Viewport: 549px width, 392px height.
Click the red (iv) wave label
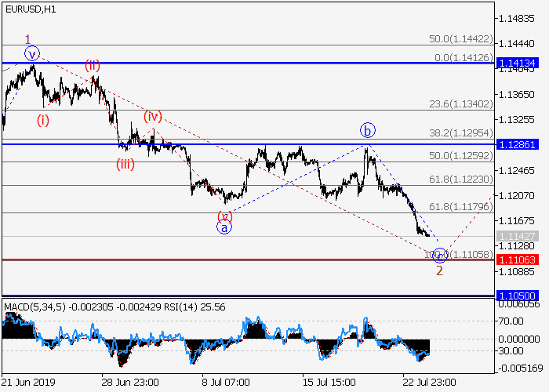click(x=152, y=116)
